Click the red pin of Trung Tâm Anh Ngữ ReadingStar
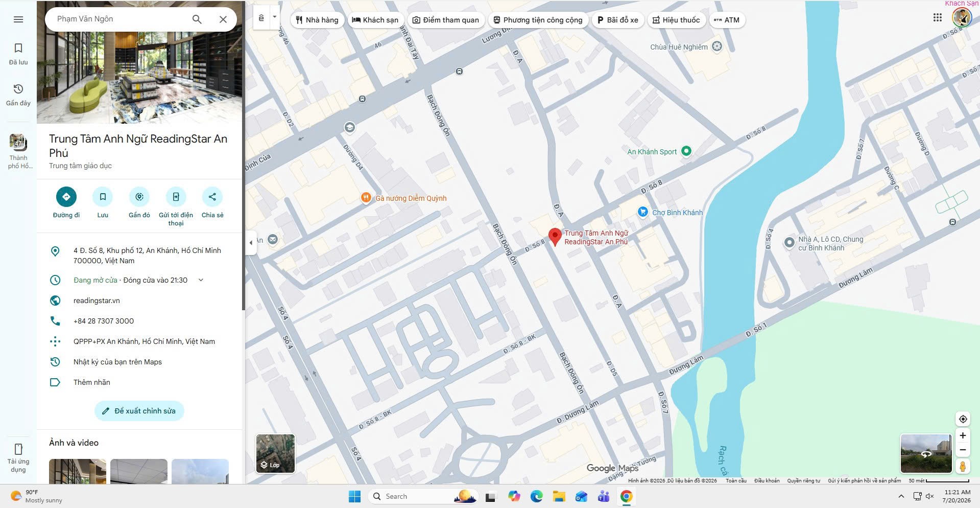This screenshot has height=508, width=980. click(x=555, y=237)
